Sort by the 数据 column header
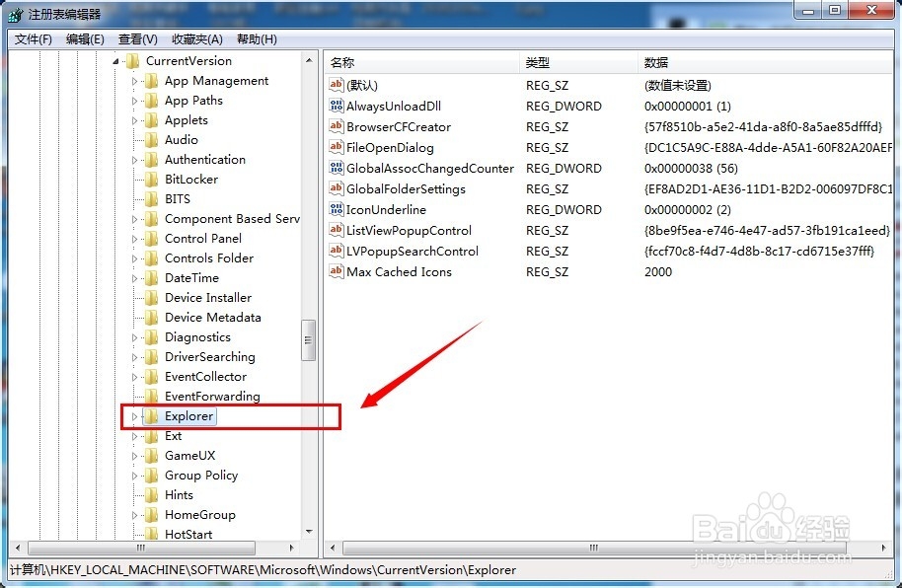 point(766,63)
